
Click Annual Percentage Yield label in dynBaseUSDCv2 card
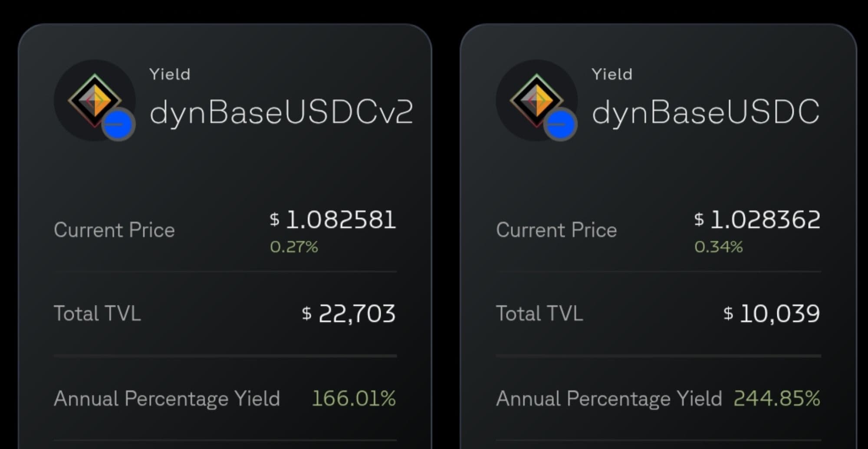click(167, 398)
